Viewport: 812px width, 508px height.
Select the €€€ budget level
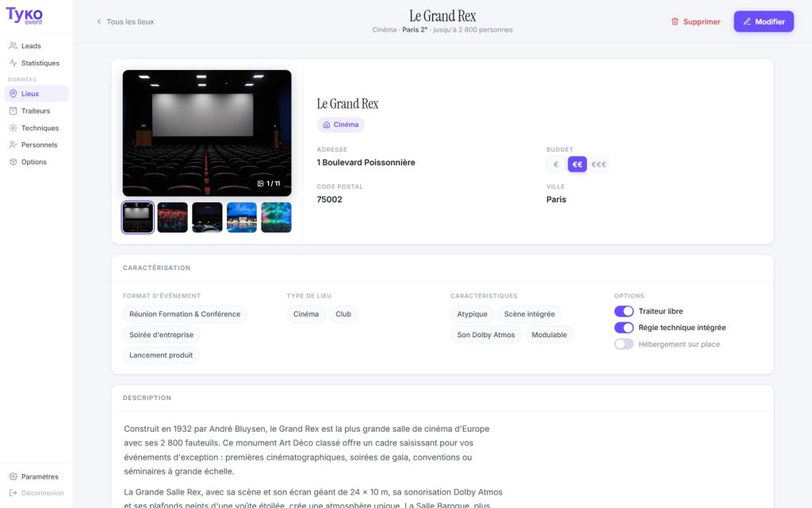click(x=599, y=164)
